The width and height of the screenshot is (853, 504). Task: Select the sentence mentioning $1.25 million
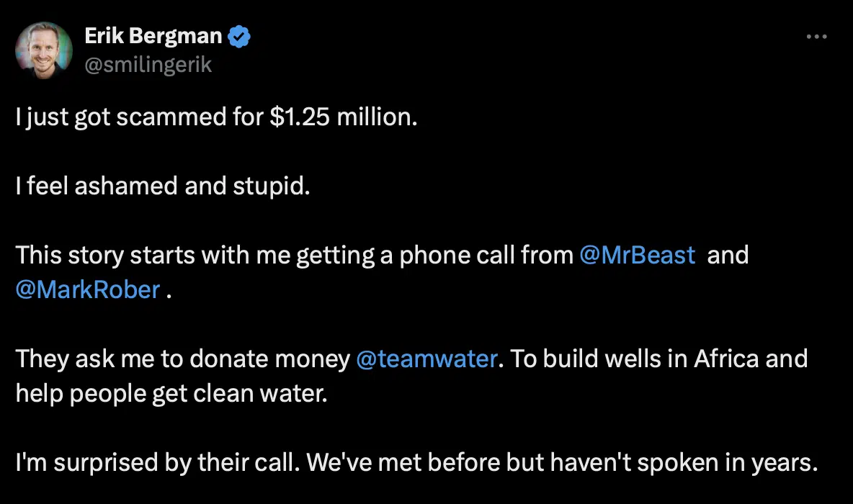[x=216, y=117]
